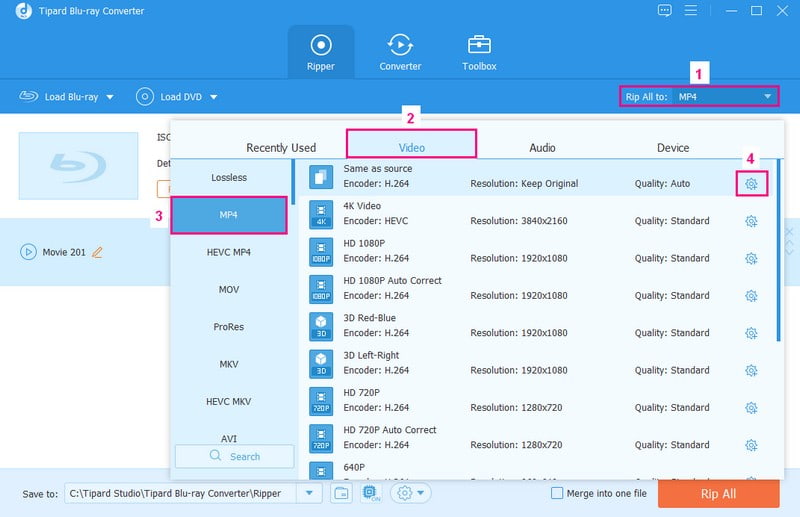Open settings gear for HD 720P Auto Correct
Screen dimensions: 800x517
[751, 445]
